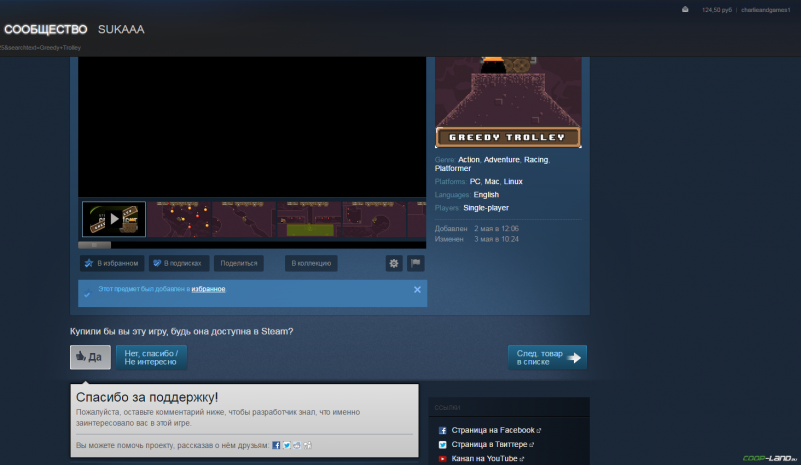Open 'Канал на YouTube' link

[x=484, y=459]
